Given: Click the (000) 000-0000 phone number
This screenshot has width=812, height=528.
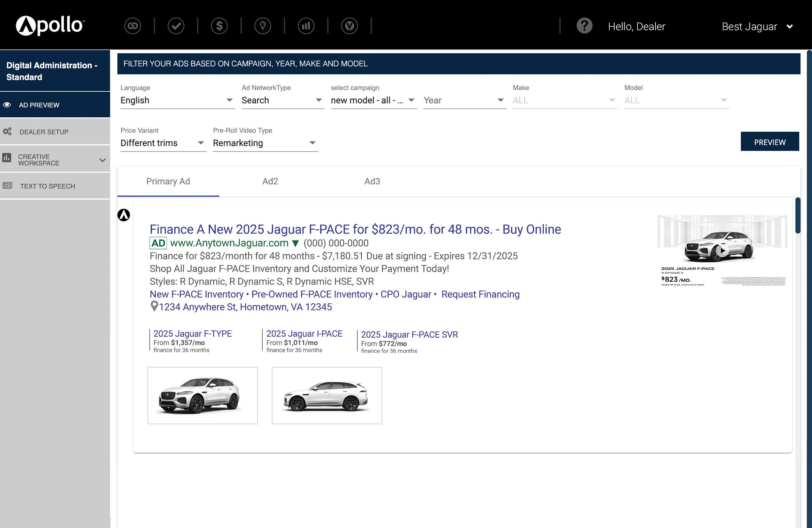Looking at the screenshot, I should click(x=336, y=243).
